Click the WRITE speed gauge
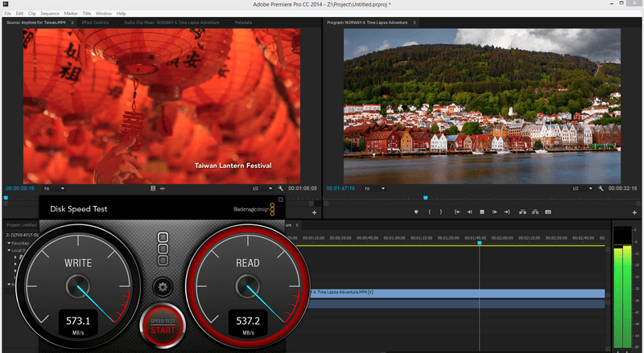 (78, 285)
